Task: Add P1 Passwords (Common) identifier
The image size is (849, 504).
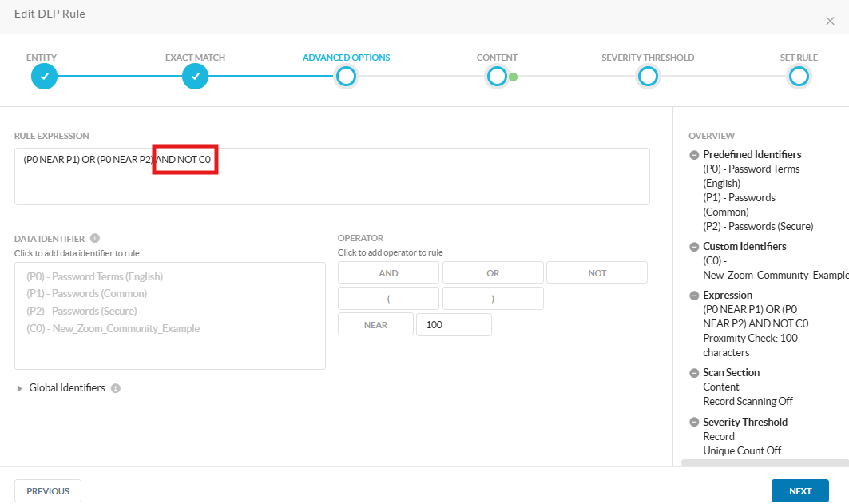Action: 86,293
